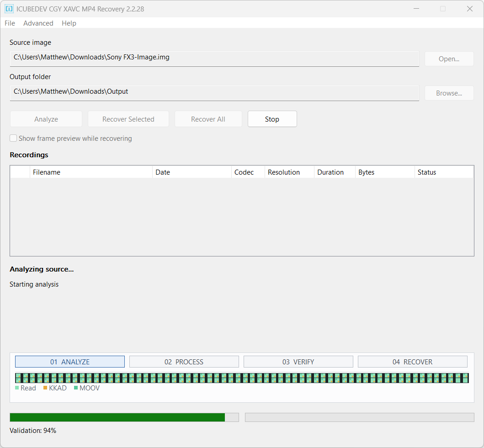
Task: Click the Recordings heading
Action: tap(29, 155)
